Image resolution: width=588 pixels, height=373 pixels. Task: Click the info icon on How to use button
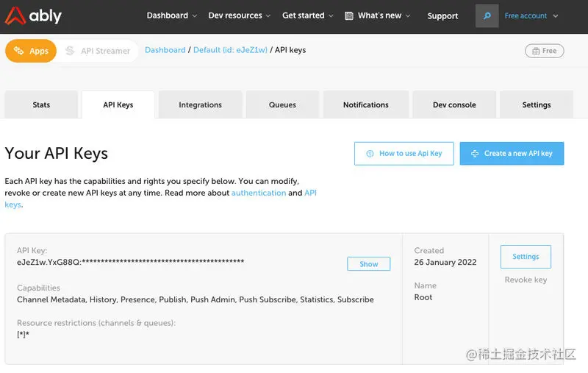click(x=370, y=154)
